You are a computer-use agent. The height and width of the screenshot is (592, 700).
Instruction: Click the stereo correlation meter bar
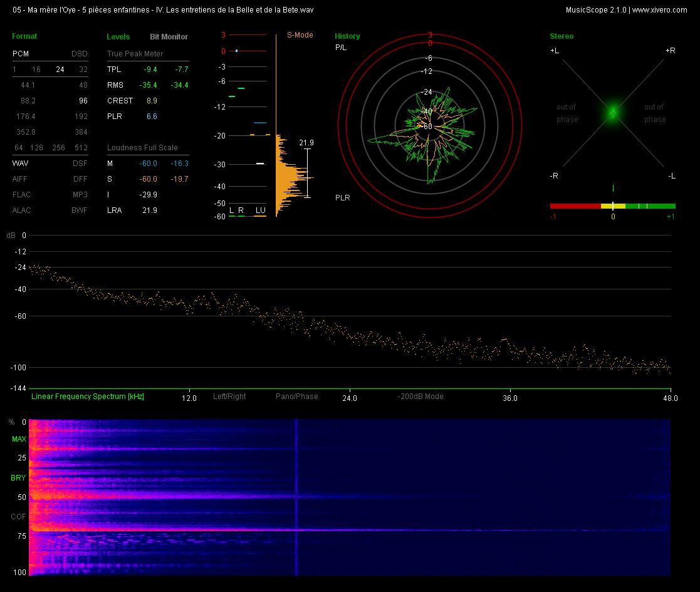click(x=612, y=206)
